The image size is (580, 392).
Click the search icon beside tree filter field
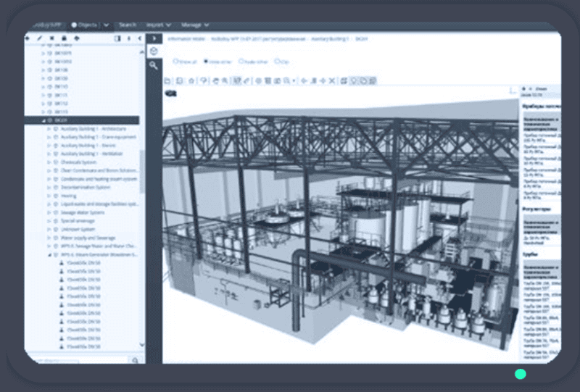tap(135, 360)
